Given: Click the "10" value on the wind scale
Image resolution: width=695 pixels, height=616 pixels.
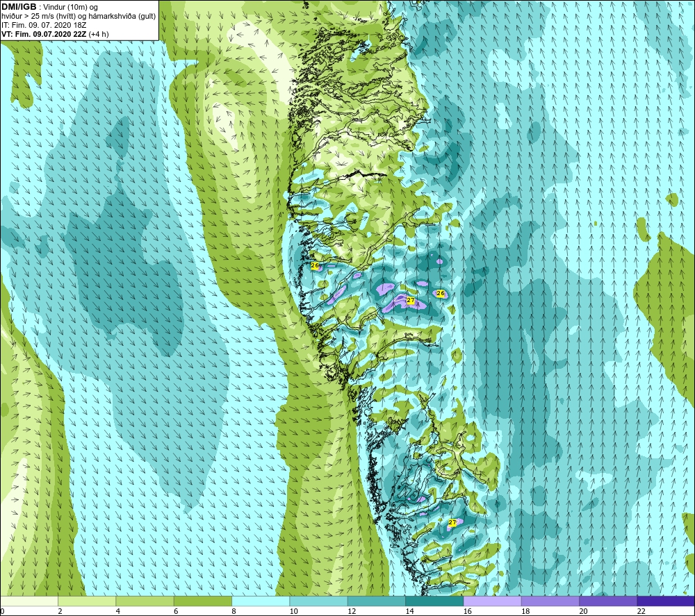Looking at the screenshot, I should (294, 611).
